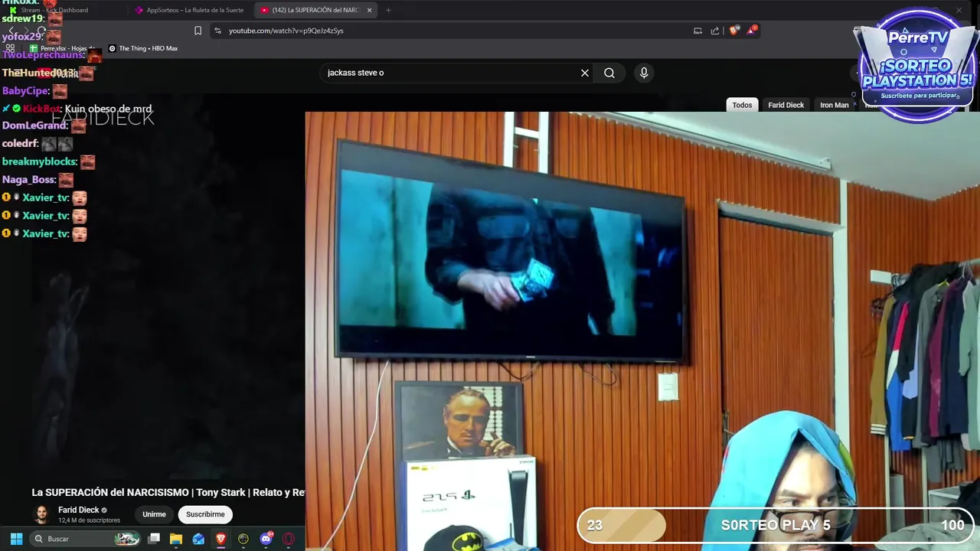
Task: Open site settings icon in address bar
Action: (x=217, y=31)
